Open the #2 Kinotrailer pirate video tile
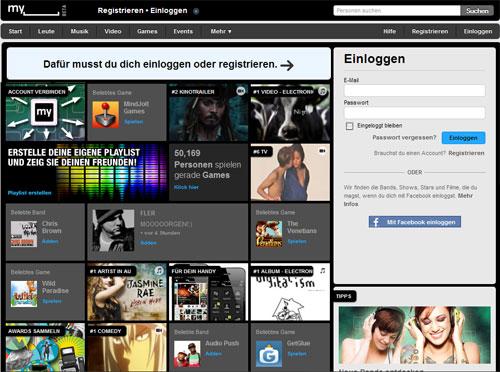The height and width of the screenshot is (372, 500). click(x=208, y=112)
